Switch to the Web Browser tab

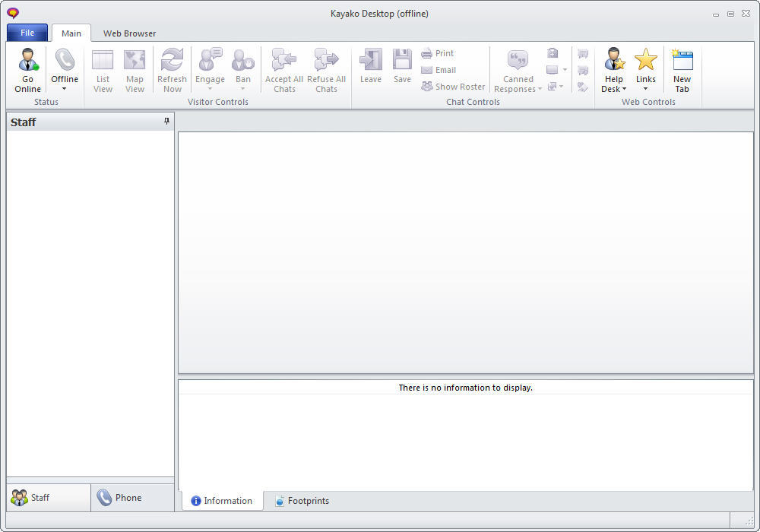click(130, 33)
